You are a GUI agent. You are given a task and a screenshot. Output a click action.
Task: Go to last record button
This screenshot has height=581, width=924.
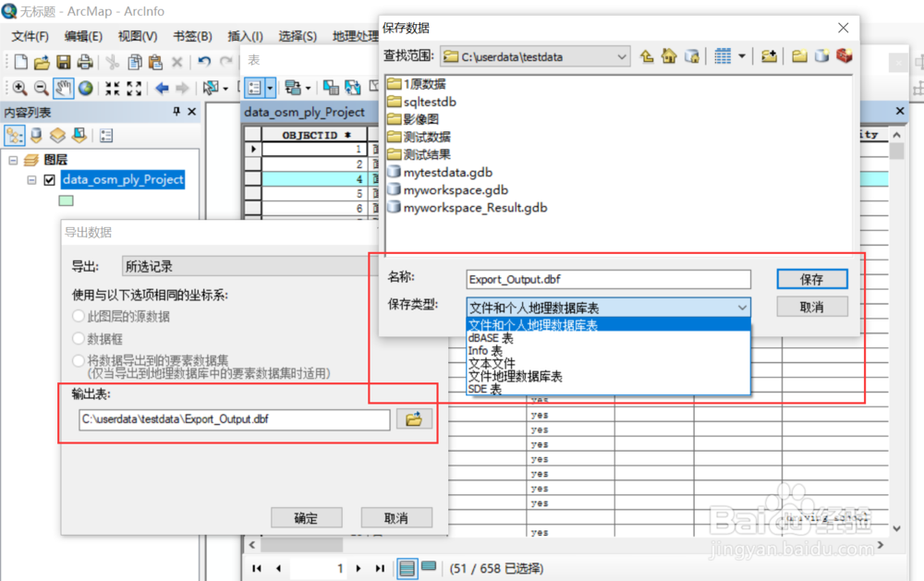pos(380,568)
